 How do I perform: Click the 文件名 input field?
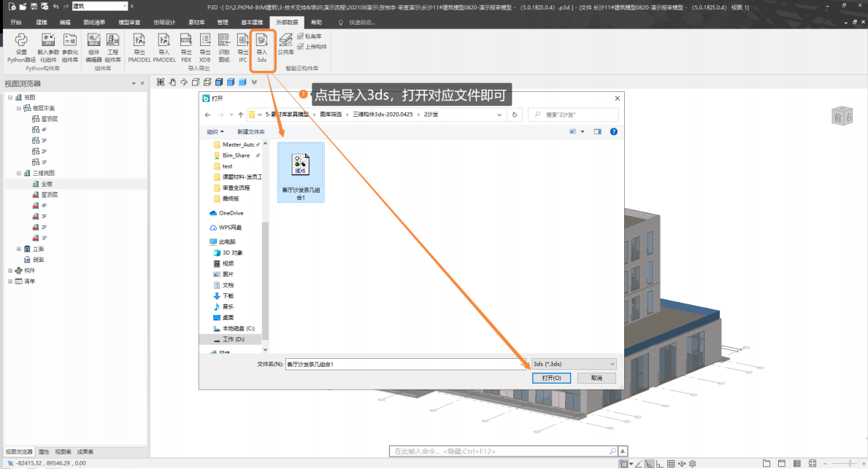point(405,364)
